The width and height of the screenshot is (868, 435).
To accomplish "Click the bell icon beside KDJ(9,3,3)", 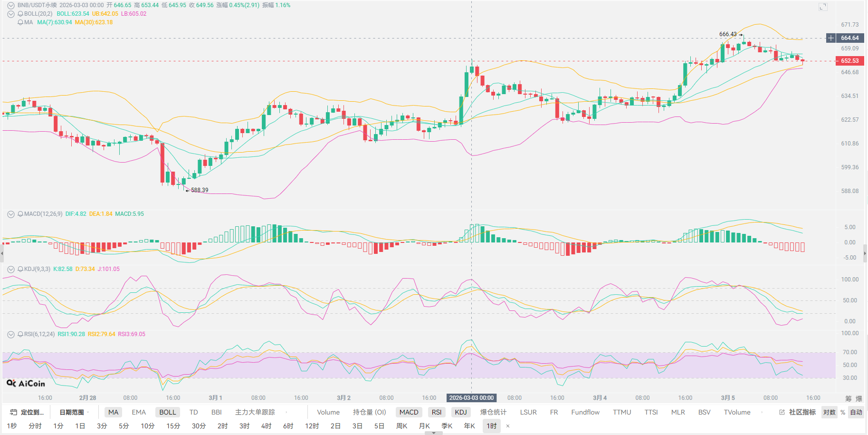I will tap(20, 269).
